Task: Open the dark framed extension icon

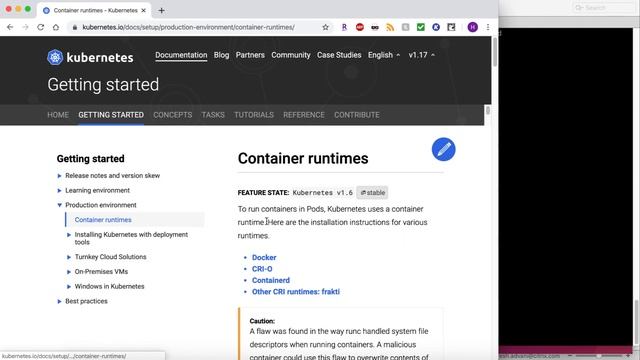Action: (451, 27)
